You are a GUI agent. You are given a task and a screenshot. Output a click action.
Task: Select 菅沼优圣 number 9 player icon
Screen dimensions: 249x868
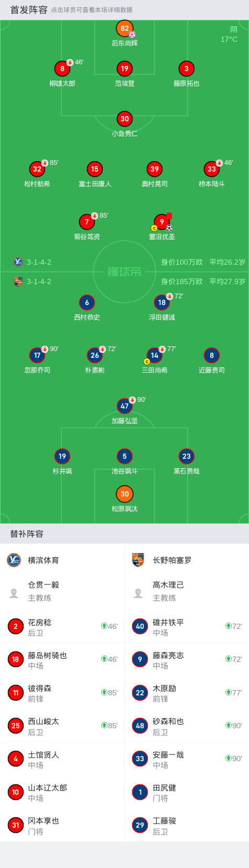coord(162,222)
